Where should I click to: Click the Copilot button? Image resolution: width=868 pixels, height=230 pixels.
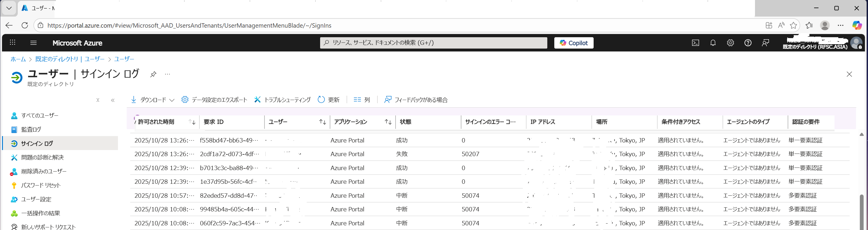(574, 43)
